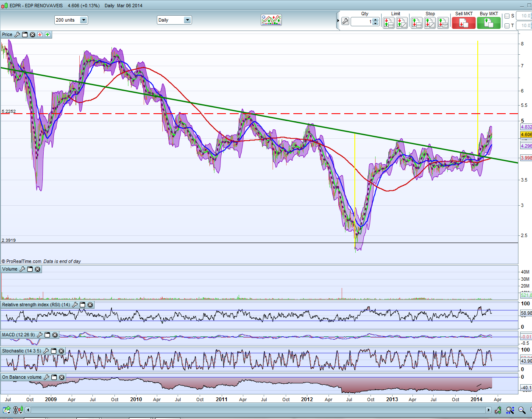Enable the T checkbox
Viewport: 532px width, 419px height.
[x=507, y=26]
